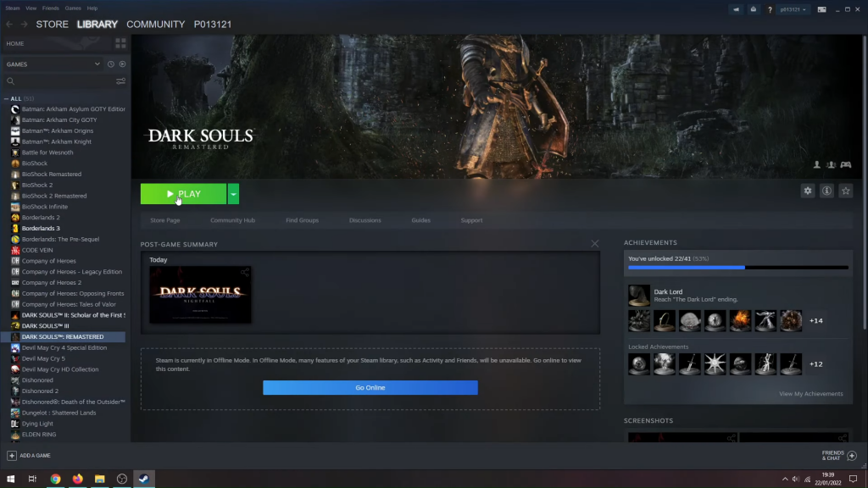Open the announcements megaphone icon
Screen dimensions: 868x488
736,9
